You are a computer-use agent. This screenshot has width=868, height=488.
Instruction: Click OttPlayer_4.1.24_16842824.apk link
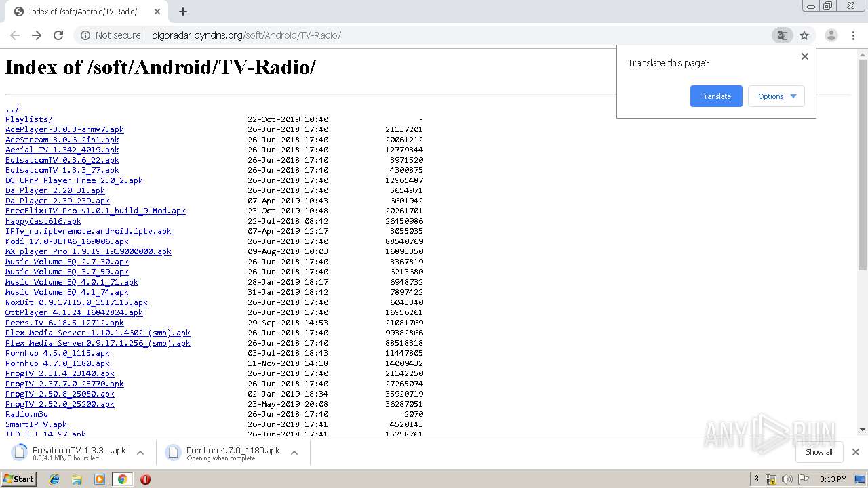74,312
